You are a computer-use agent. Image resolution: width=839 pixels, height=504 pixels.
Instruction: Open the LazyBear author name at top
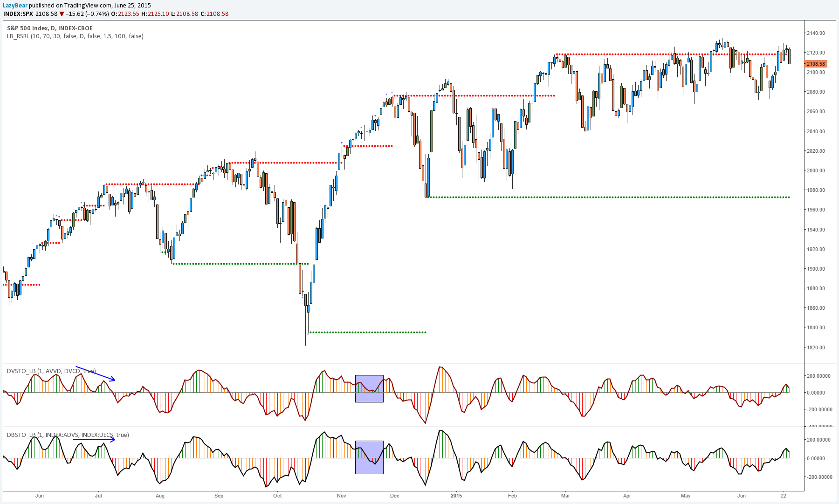[x=15, y=6]
